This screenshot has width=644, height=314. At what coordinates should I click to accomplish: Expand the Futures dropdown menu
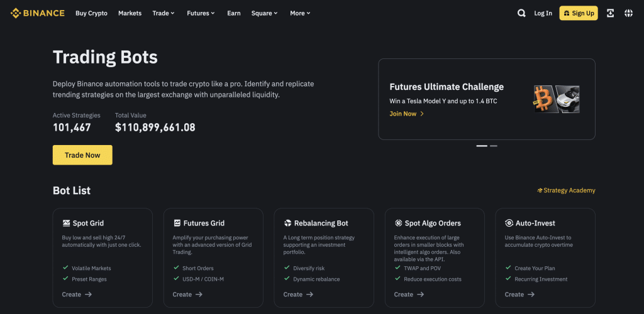201,13
